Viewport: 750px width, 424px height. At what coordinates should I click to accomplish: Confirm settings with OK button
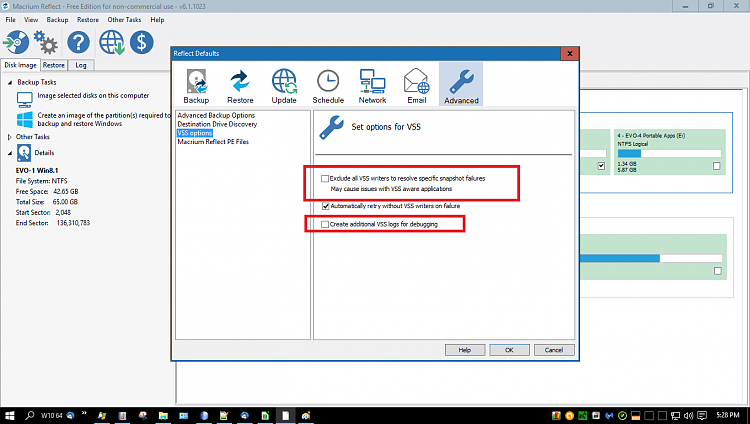click(509, 350)
